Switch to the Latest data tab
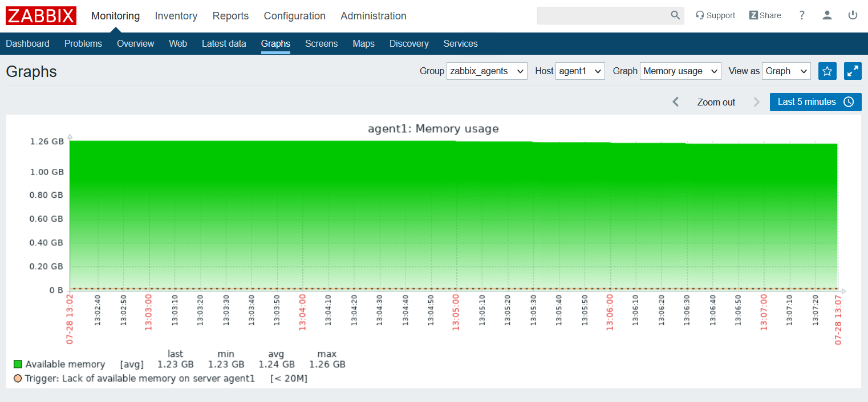 tap(224, 43)
